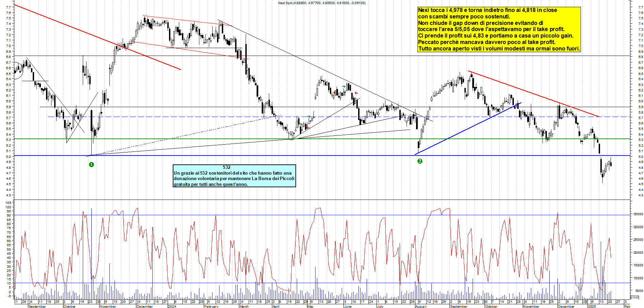Click the 'April' month label on time axis
The height and width of the screenshot is (308, 644).
pyautogui.click(x=276, y=306)
